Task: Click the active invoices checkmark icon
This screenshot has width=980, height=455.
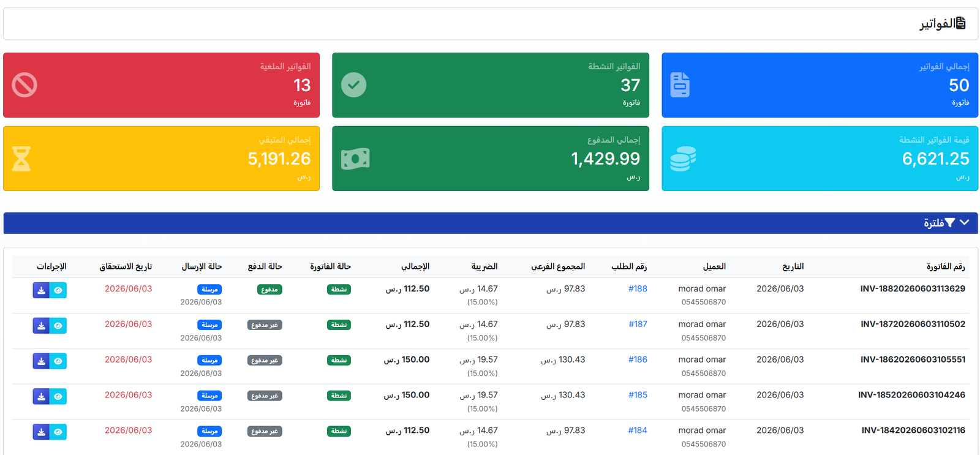Action: click(x=353, y=85)
